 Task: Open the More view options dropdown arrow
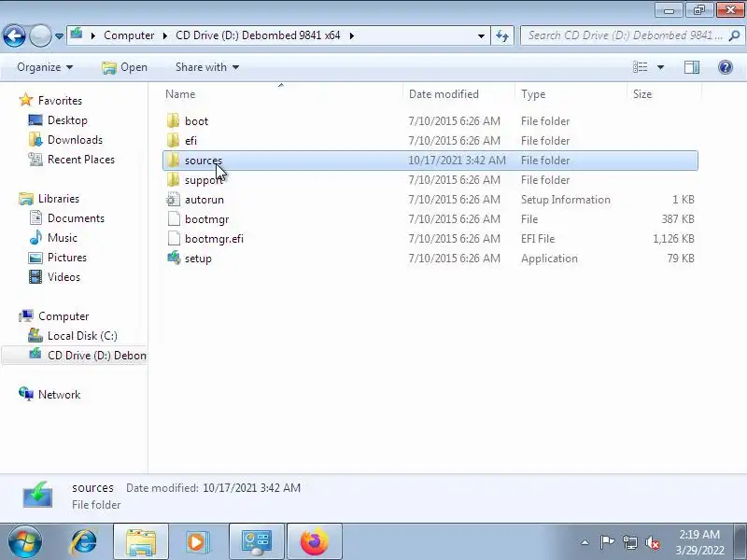click(x=660, y=67)
